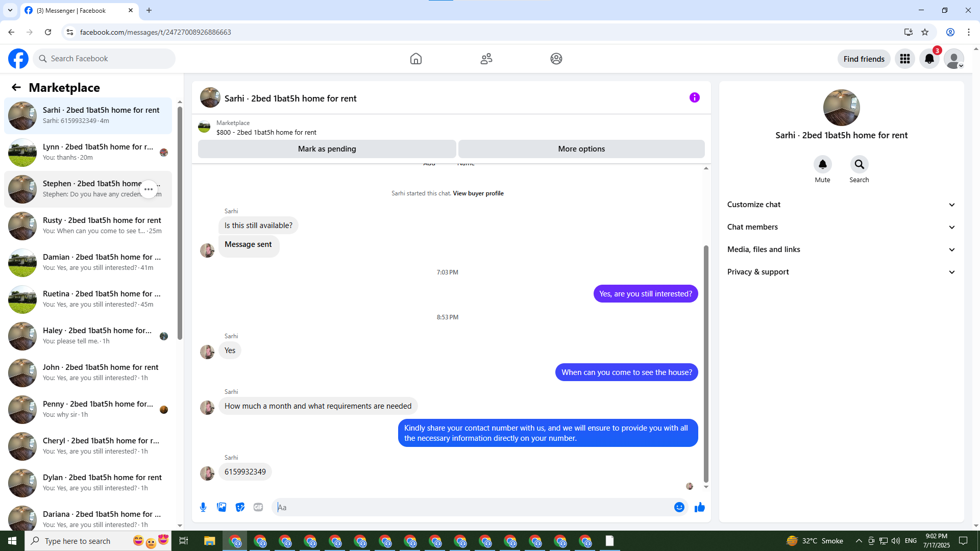Screen dimensions: 980x551
Task: Open conversation information purple icon
Action: [695, 97]
